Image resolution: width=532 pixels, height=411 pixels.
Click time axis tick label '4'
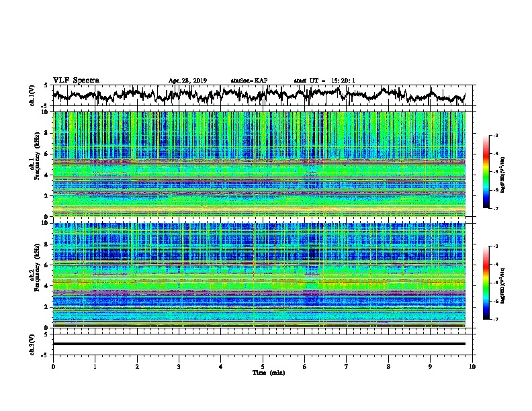pyautogui.click(x=220, y=367)
